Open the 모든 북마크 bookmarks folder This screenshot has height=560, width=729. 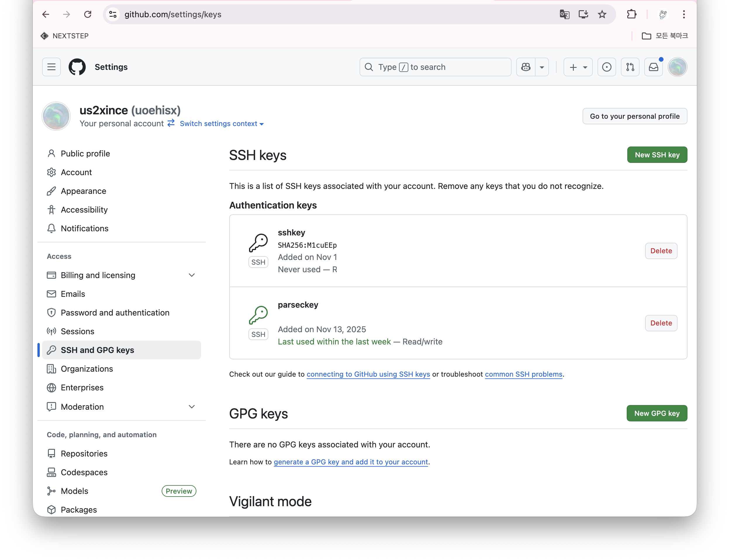coord(665,36)
